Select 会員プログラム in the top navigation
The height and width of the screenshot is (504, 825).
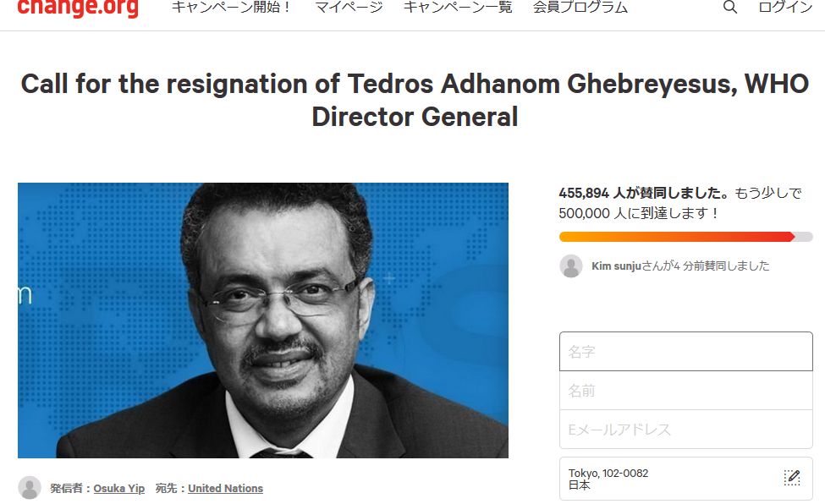point(580,8)
